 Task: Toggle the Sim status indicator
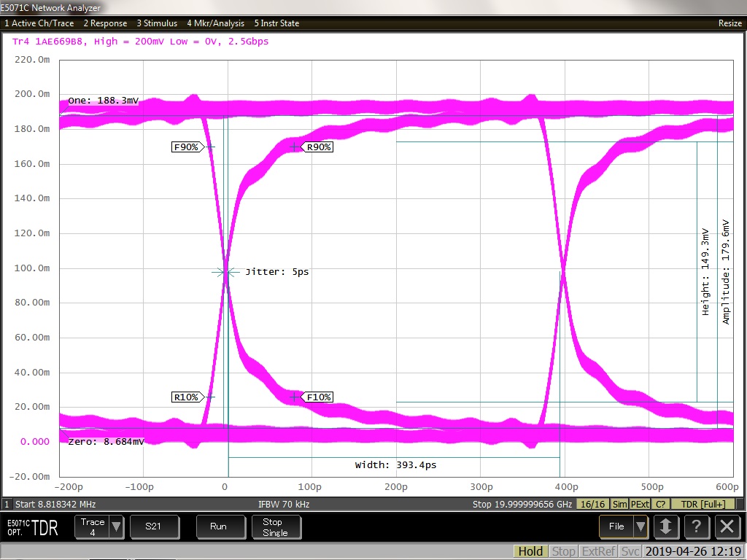click(x=619, y=505)
